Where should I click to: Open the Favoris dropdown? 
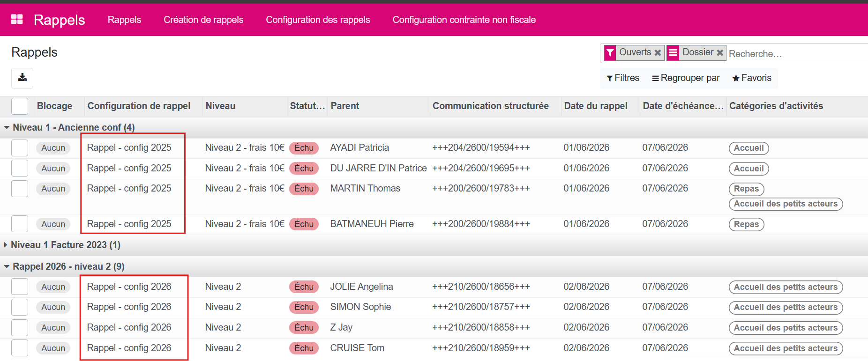[x=752, y=78]
